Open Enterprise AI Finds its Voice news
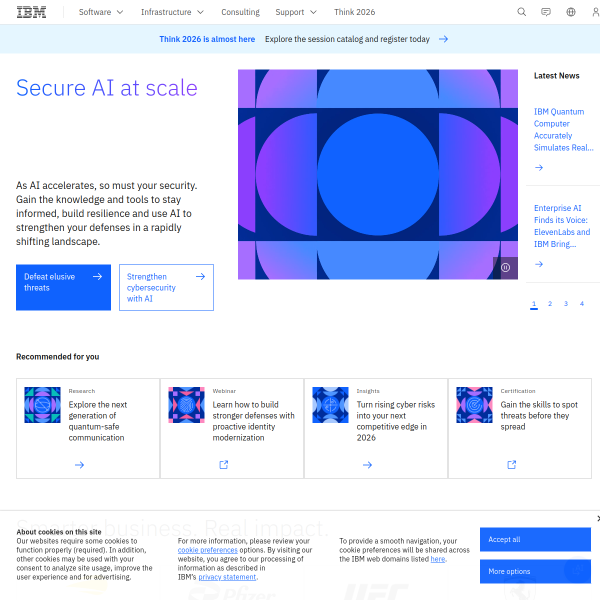This screenshot has height=600, width=600. (562, 226)
